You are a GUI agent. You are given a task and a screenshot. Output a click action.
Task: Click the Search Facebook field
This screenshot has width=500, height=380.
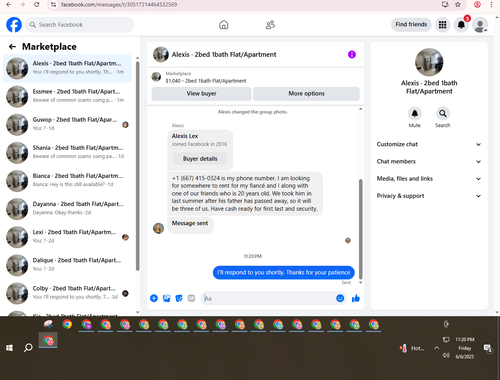(x=80, y=25)
